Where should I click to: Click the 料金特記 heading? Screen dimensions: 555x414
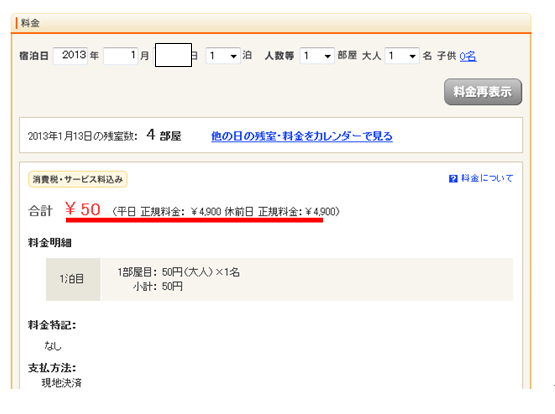pyautogui.click(x=52, y=325)
